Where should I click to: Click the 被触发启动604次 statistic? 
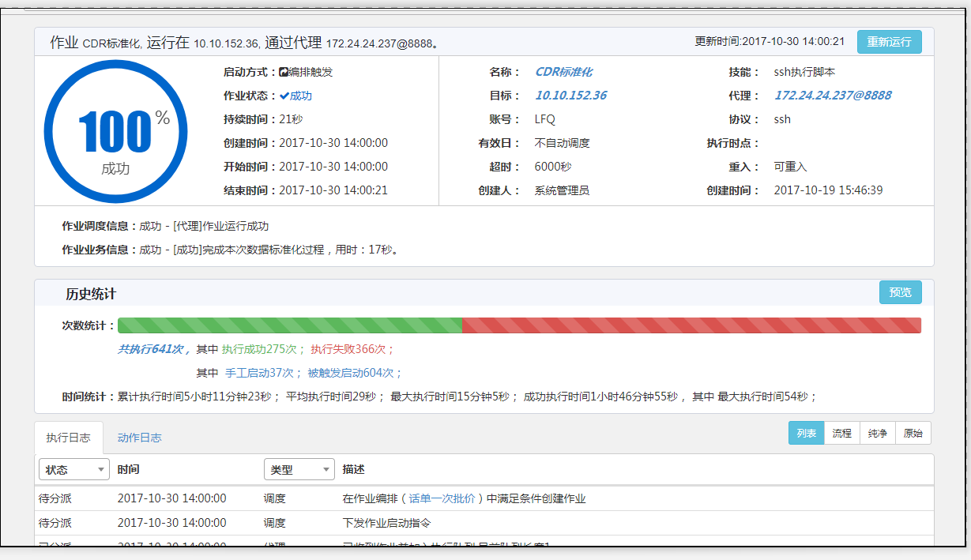(355, 373)
